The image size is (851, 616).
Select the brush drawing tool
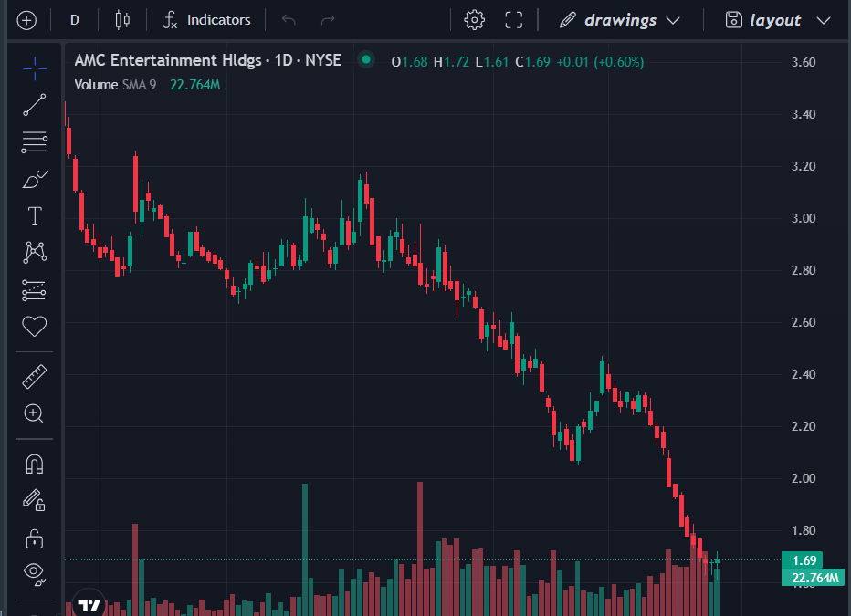tap(35, 179)
